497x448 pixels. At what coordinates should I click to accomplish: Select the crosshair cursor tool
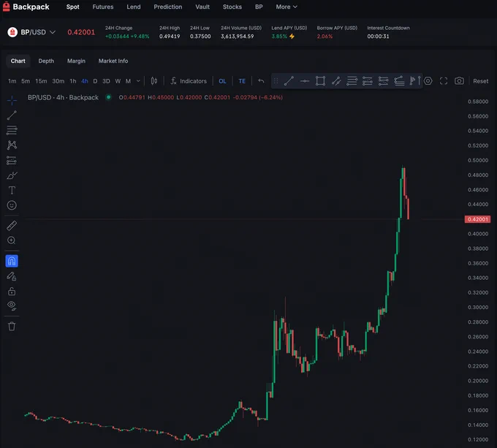12,100
